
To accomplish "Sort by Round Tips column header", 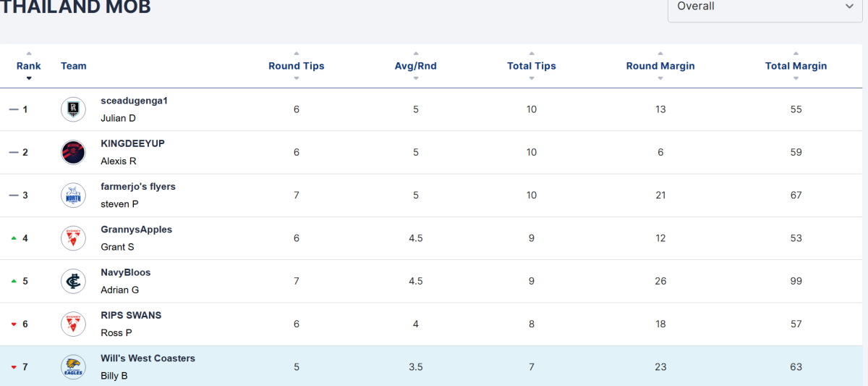I will [x=296, y=66].
